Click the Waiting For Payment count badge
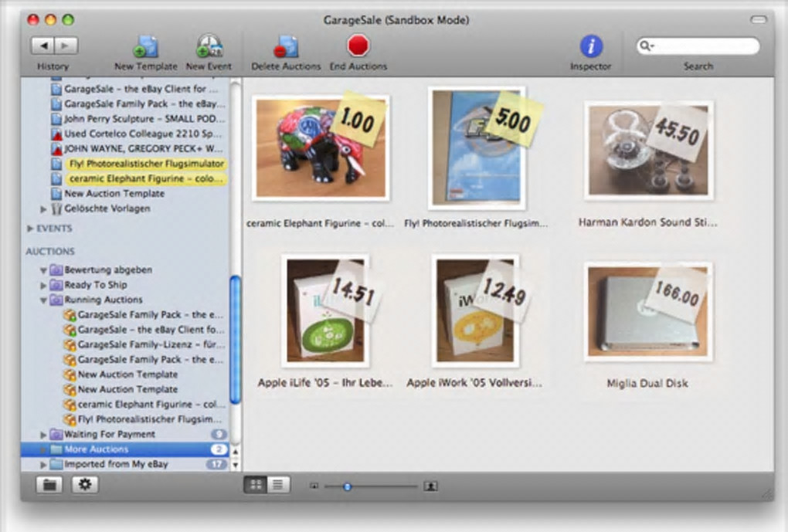The height and width of the screenshot is (532, 788). pos(218,434)
